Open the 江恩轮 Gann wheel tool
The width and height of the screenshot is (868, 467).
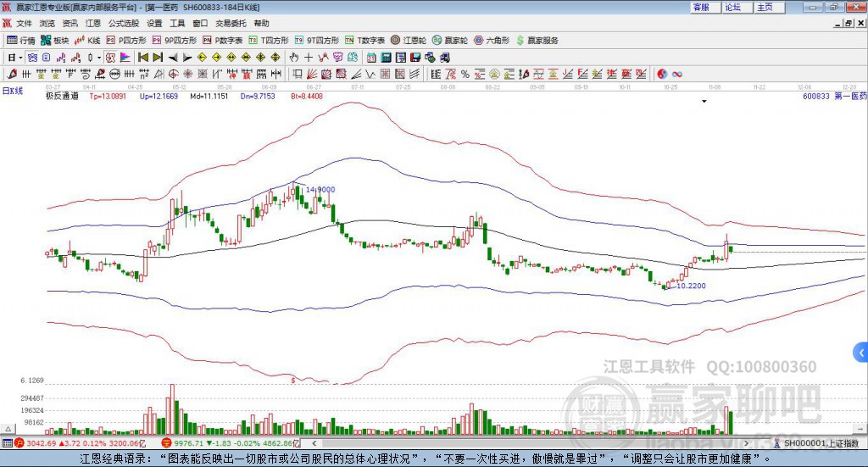tap(409, 41)
